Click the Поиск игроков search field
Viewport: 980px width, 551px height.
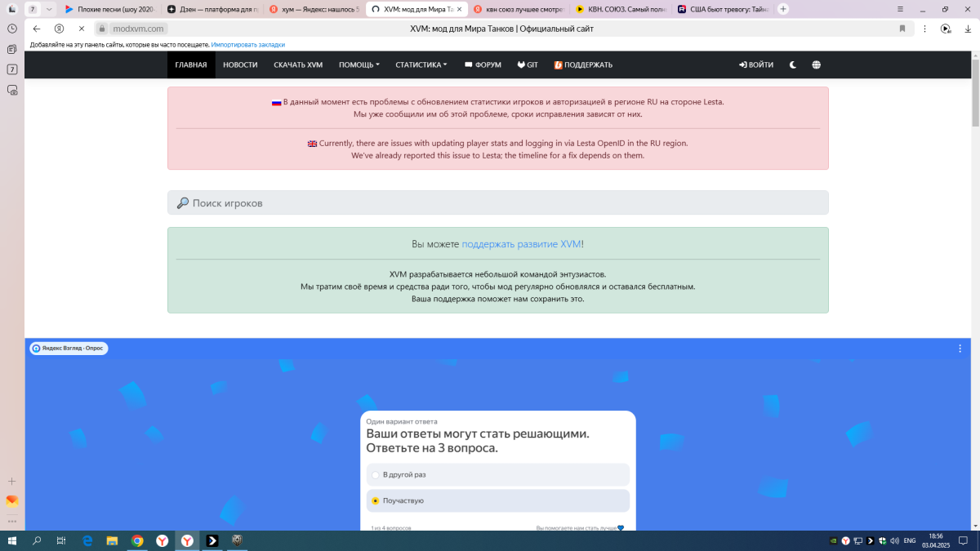coord(498,202)
